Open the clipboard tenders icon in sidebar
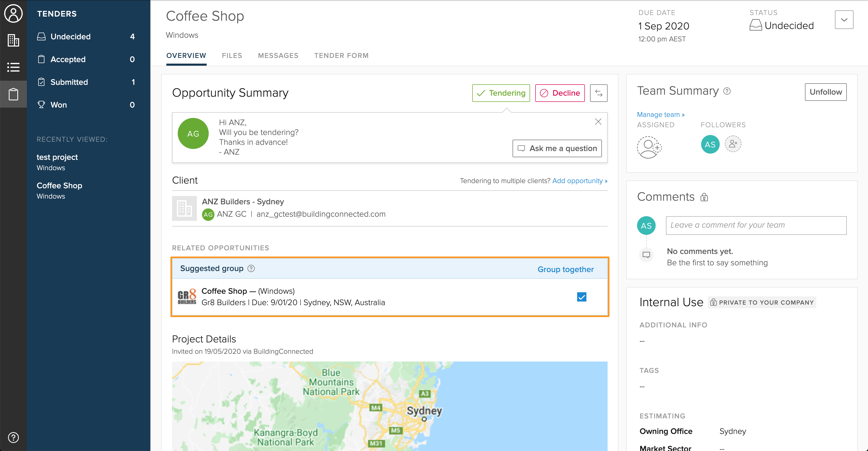The height and width of the screenshot is (451, 868). click(13, 94)
